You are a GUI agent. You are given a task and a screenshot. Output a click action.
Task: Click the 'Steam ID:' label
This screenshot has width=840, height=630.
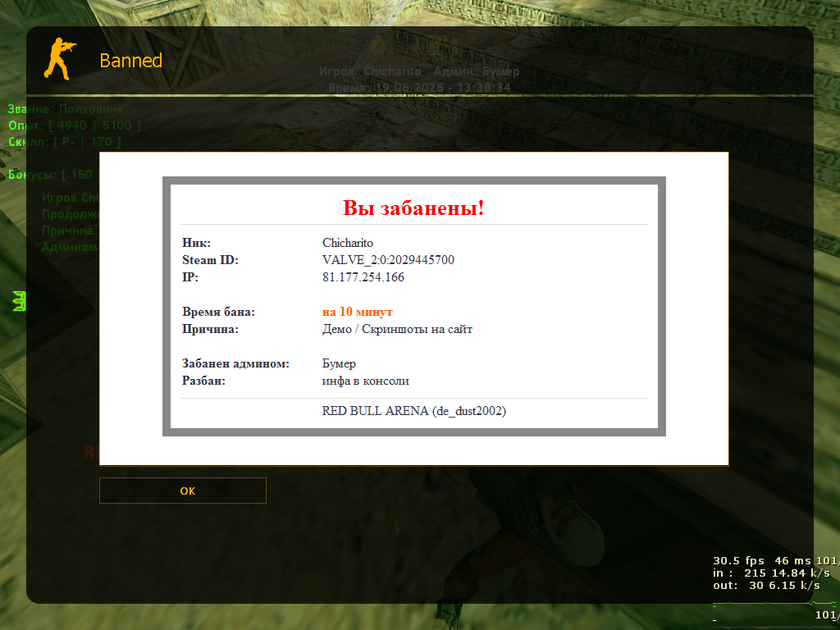click(x=211, y=260)
